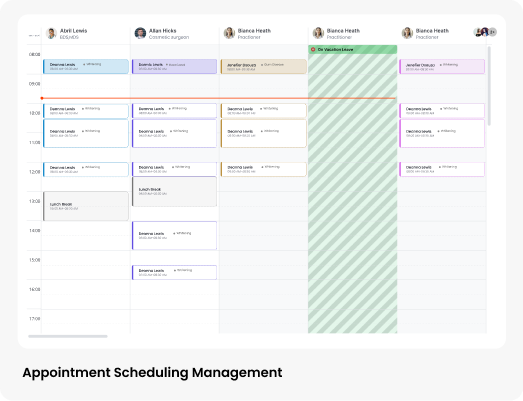Open Allan Hicks's 15:00 appointment card

[174, 272]
